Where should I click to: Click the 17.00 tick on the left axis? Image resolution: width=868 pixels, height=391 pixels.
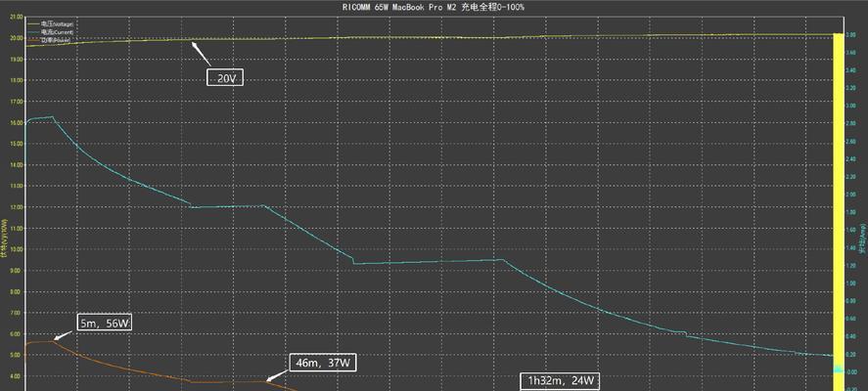click(16, 102)
